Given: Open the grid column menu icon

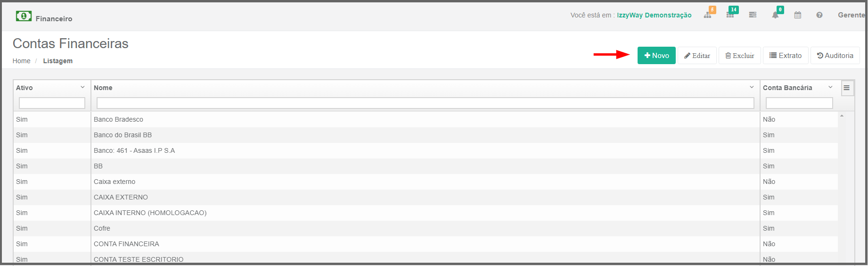Looking at the screenshot, I should coord(847,88).
